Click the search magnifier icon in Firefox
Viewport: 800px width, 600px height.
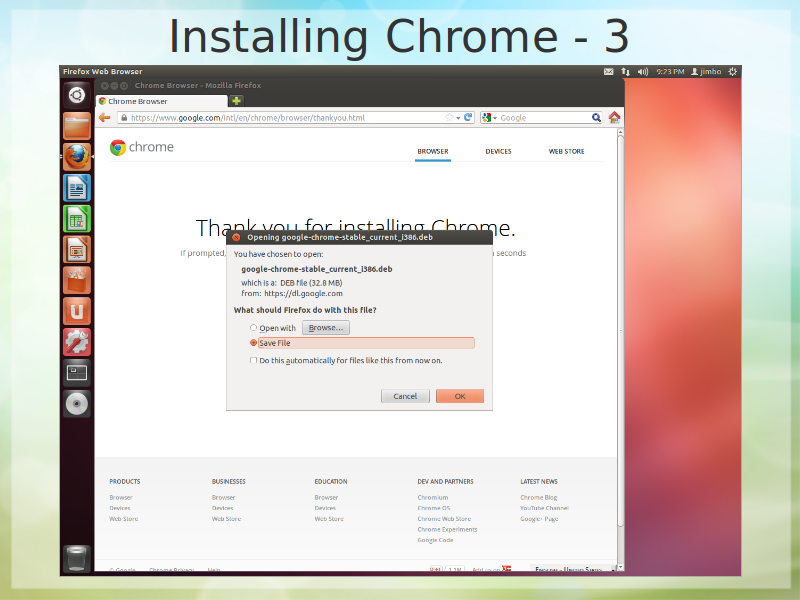coord(596,118)
